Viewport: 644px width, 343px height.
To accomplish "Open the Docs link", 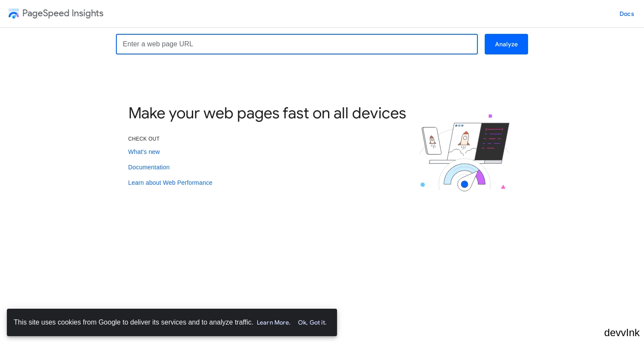I will [x=626, y=14].
